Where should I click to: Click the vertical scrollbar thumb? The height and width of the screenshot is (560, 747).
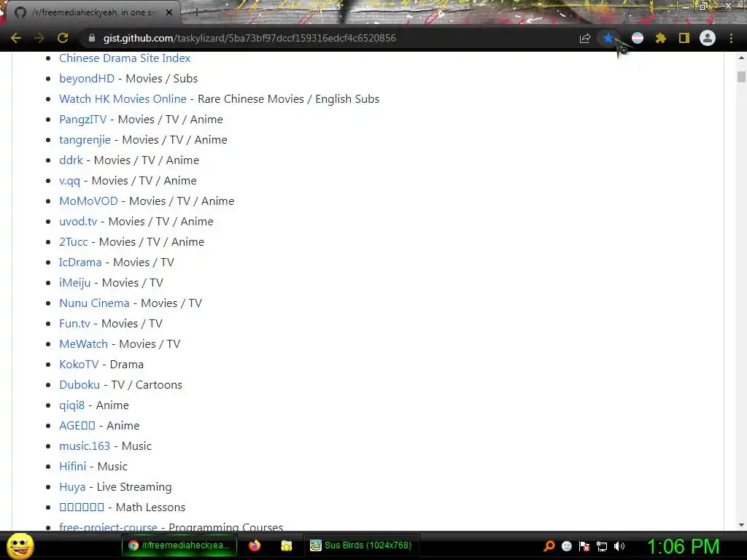point(741,77)
